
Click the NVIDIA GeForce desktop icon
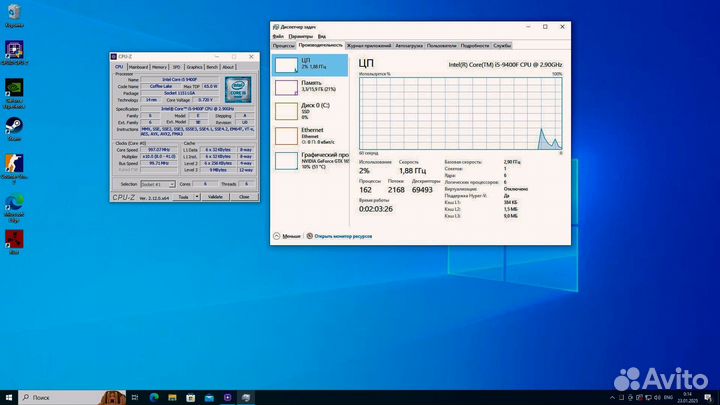[x=14, y=88]
